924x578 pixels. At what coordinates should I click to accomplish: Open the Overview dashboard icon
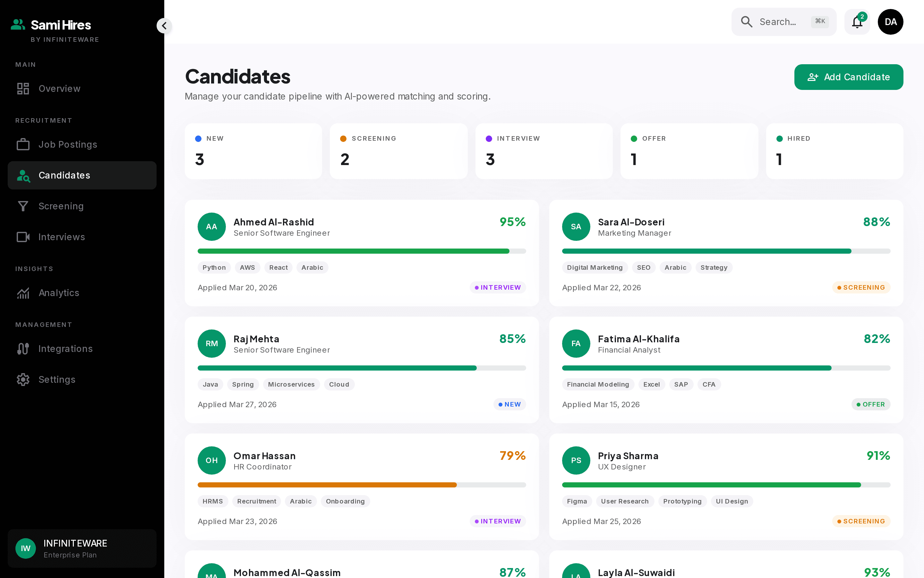pyautogui.click(x=23, y=88)
